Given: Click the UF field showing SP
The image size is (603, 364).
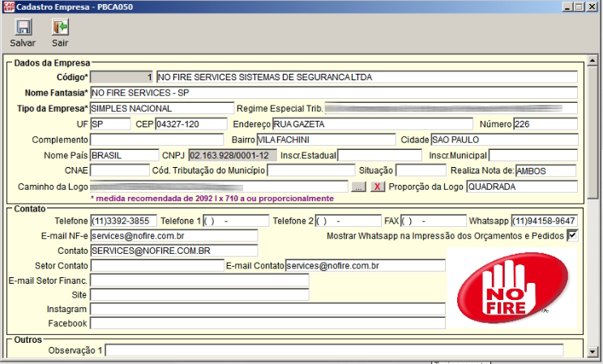Looking at the screenshot, I should 110,124.
